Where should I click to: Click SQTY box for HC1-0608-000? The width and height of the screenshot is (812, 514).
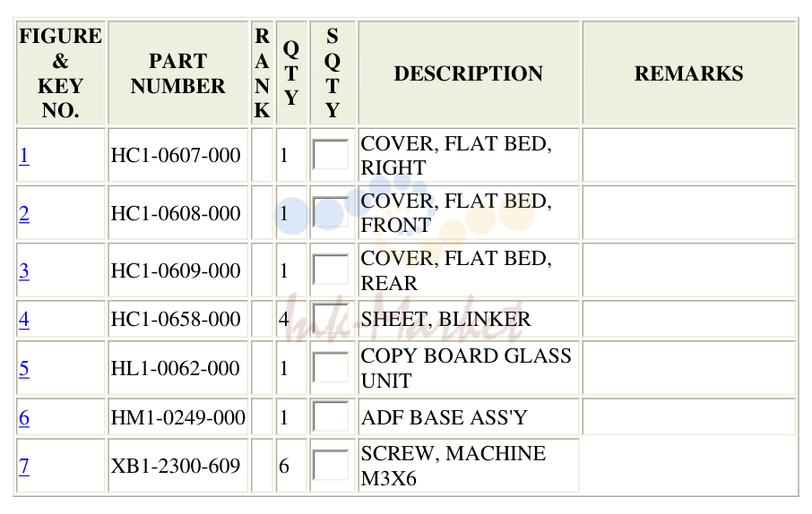331,212
